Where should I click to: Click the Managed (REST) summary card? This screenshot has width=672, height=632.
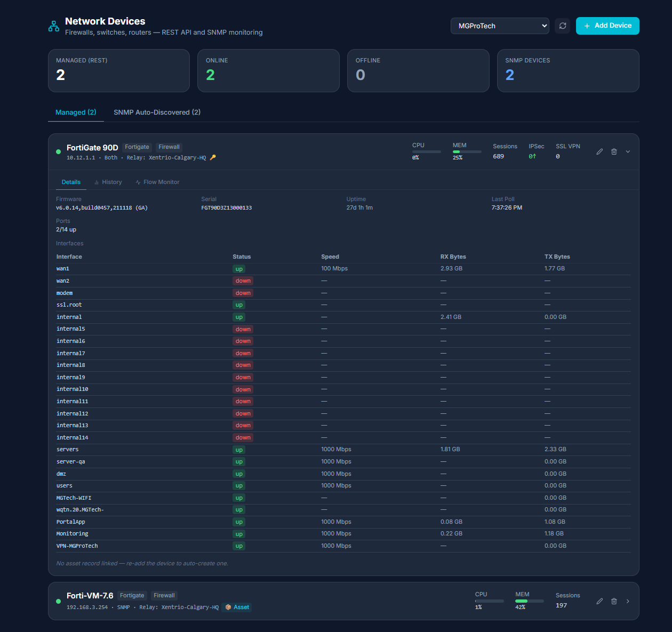click(119, 70)
